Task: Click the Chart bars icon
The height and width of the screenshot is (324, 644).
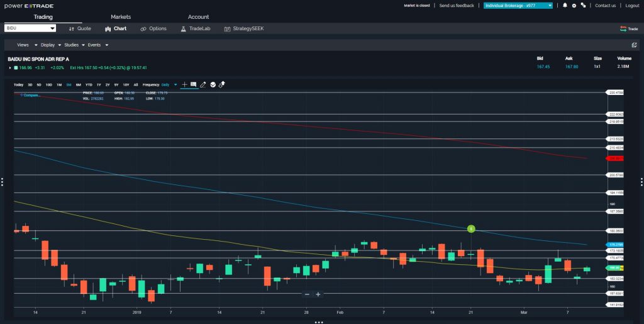Action: coord(108,29)
